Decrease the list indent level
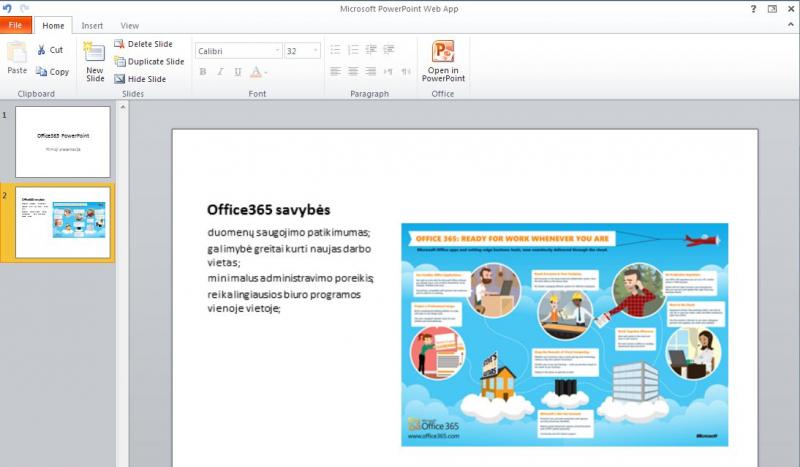 (x=371, y=50)
